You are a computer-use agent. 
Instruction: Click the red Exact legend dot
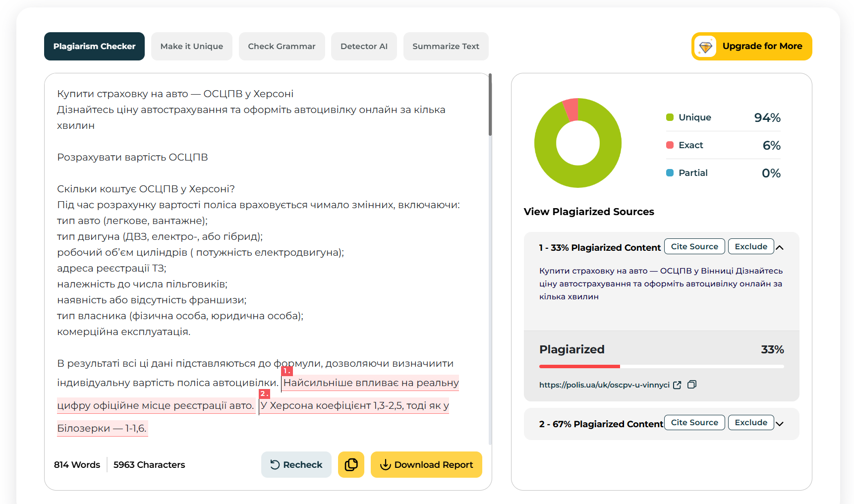click(670, 145)
